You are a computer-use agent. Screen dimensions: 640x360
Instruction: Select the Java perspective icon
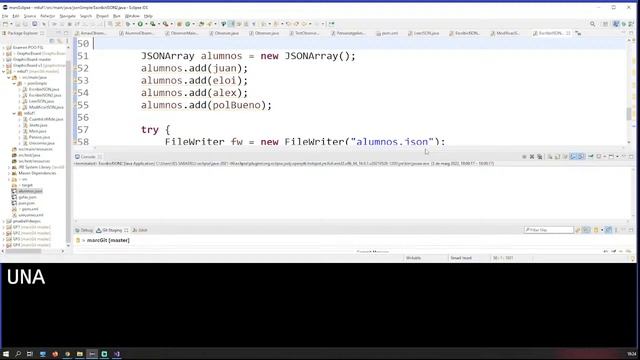[616, 24]
